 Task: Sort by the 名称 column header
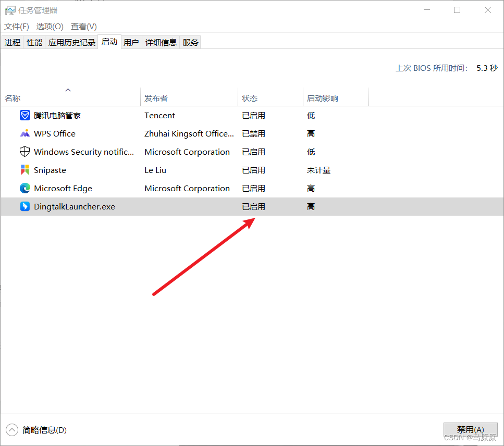71,96
